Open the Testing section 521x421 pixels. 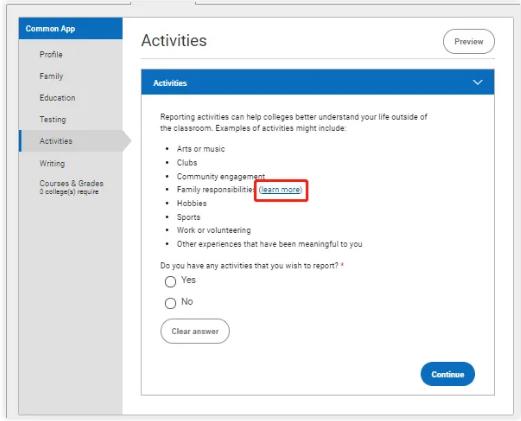pos(53,119)
